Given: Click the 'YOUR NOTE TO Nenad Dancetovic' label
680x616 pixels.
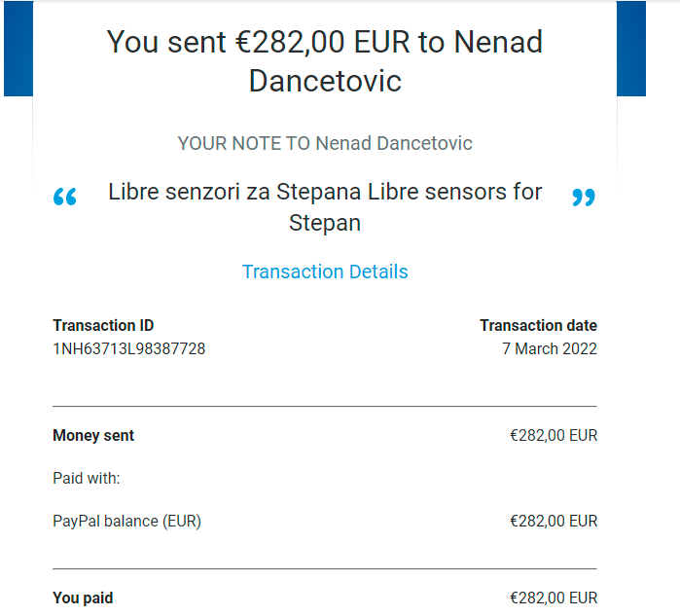Looking at the screenshot, I should (x=325, y=144).
